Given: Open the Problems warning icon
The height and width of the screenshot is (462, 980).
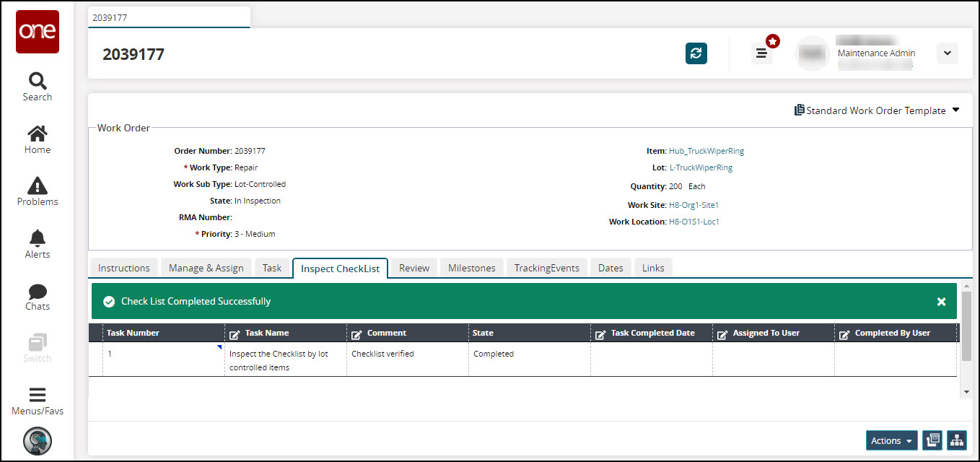Looking at the screenshot, I should click(x=37, y=191).
